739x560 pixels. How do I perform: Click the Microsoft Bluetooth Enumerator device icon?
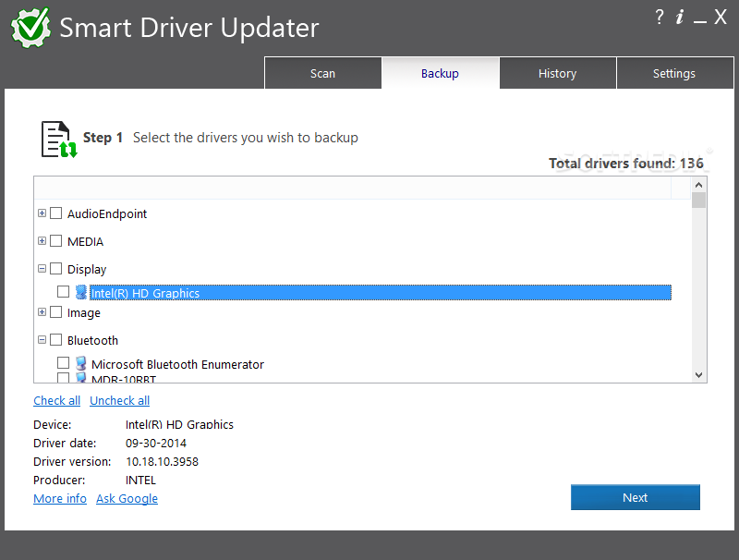[x=81, y=363]
